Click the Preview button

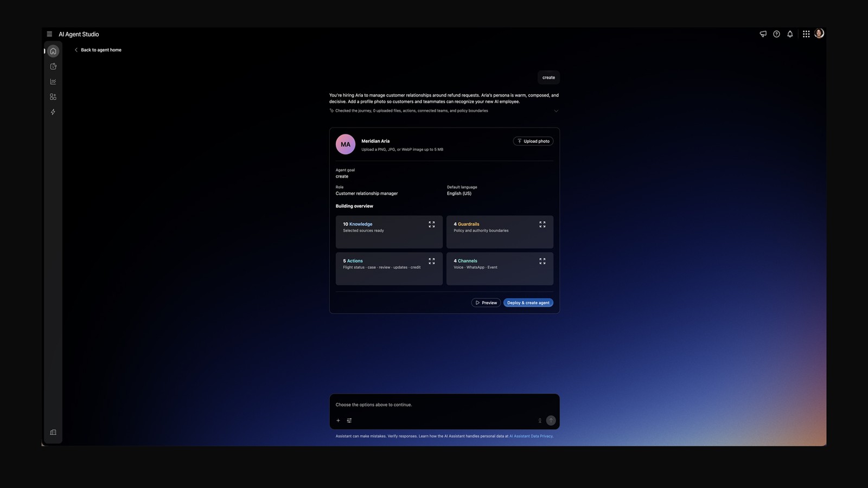click(486, 303)
